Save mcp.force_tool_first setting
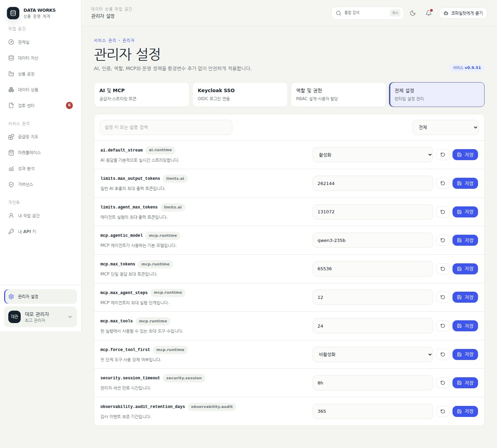Viewport: 497px width, 448px height. click(465, 354)
